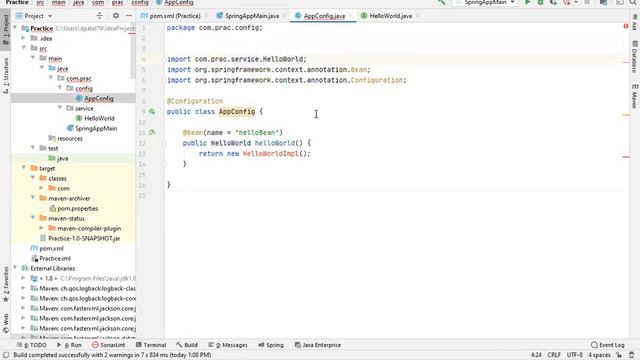Open the Spring tool window

pos(271,345)
